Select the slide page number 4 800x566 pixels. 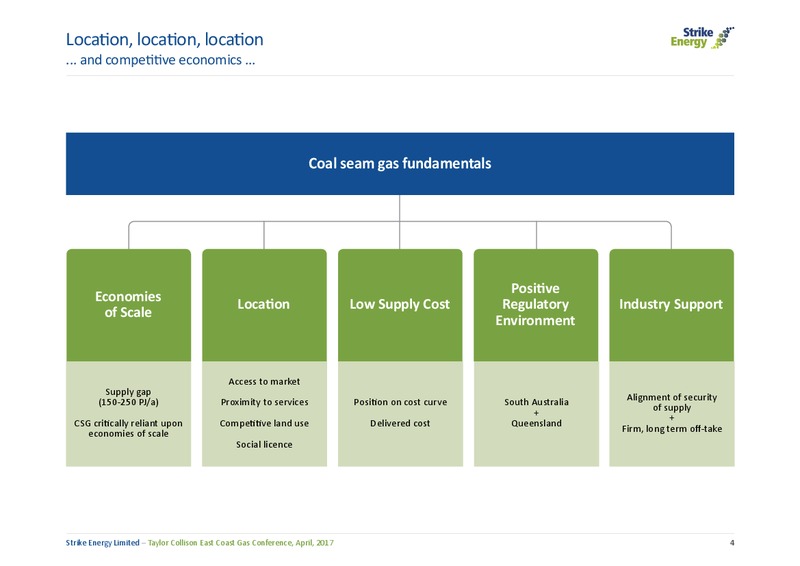pyautogui.click(x=732, y=543)
